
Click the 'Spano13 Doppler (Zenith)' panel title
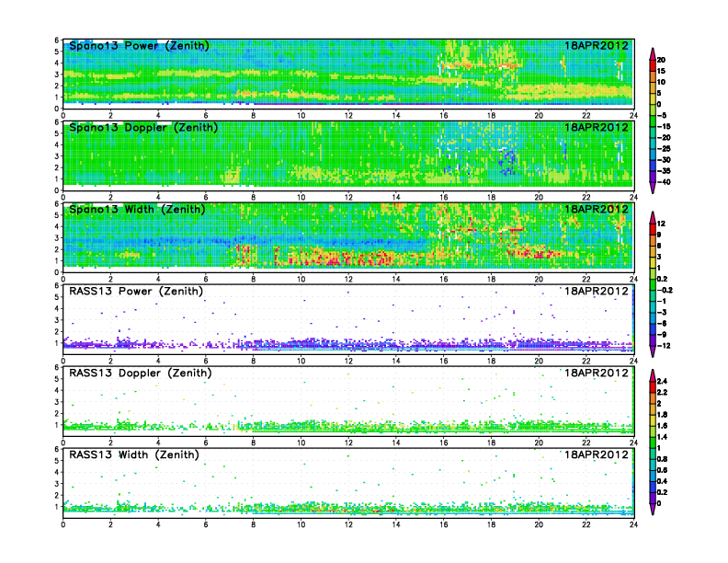(143, 127)
